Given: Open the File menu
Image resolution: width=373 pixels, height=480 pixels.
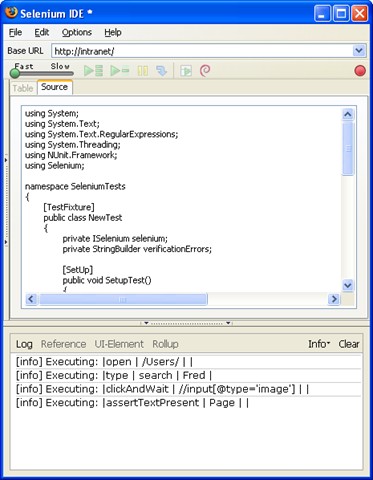Looking at the screenshot, I should coord(15,32).
